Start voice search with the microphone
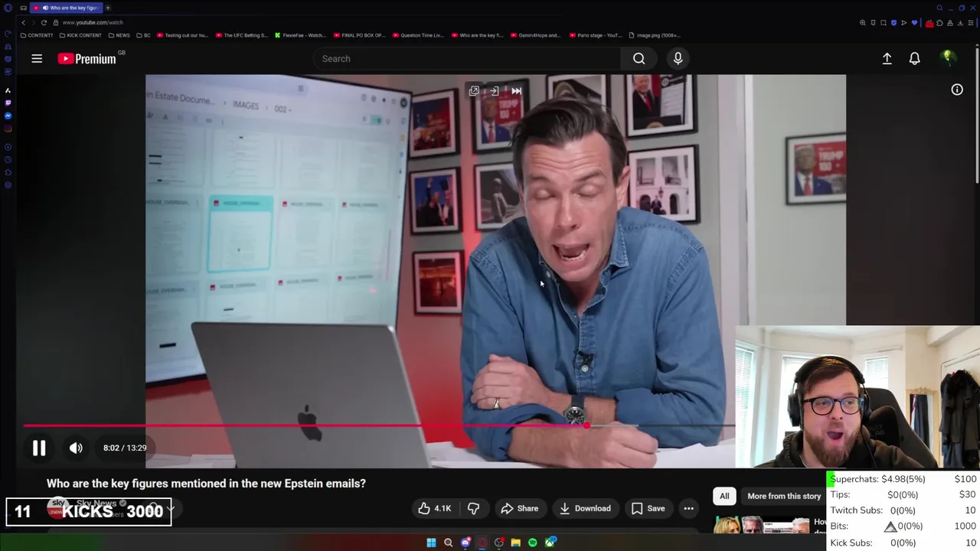Image resolution: width=980 pixels, height=551 pixels. [x=678, y=58]
